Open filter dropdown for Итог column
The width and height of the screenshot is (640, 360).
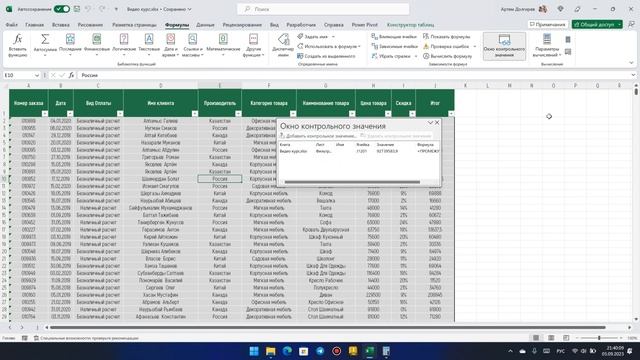[x=451, y=113]
